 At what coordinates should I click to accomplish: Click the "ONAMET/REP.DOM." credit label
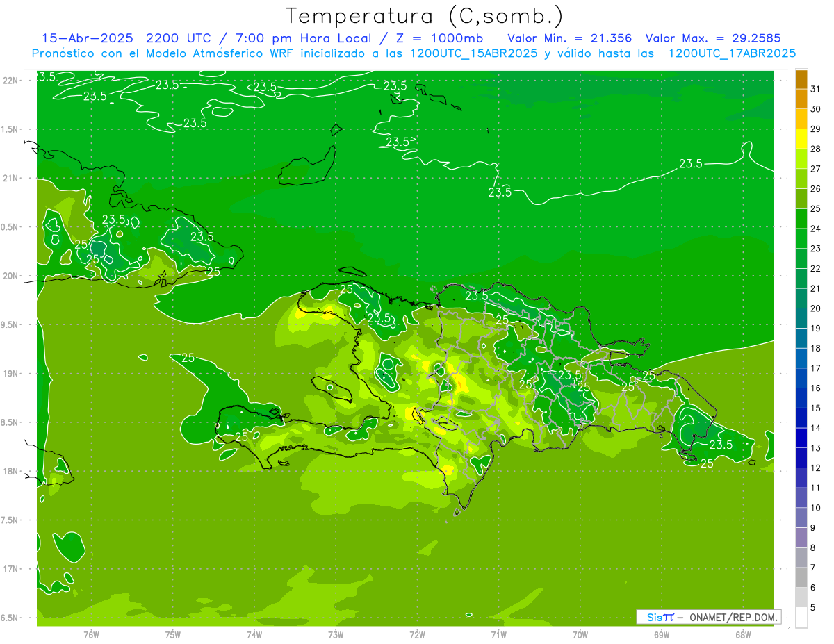tap(733, 617)
